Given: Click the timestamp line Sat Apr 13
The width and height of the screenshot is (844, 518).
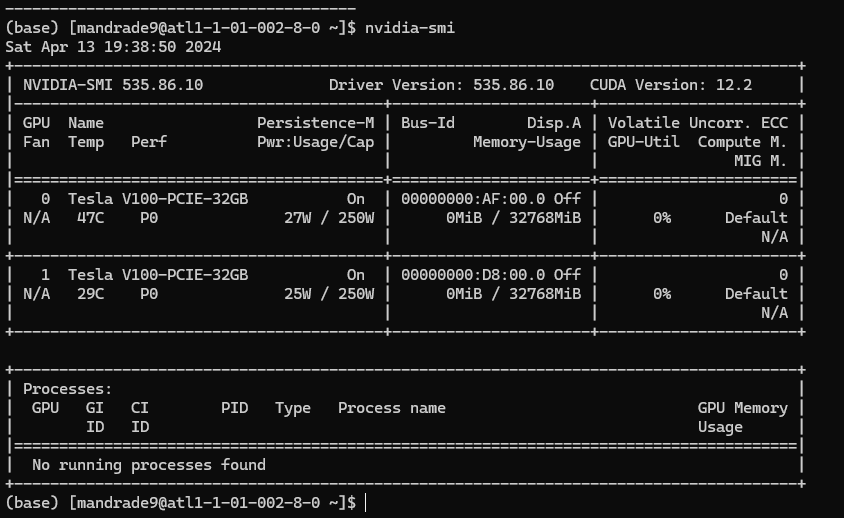Looking at the screenshot, I should pyautogui.click(x=113, y=47).
